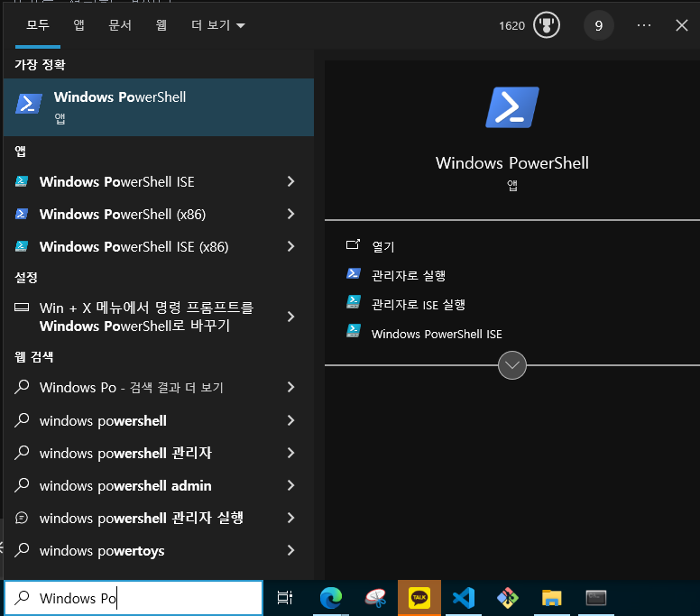Open KakaoTalk from taskbar
Screen dimensions: 700x616
(x=419, y=598)
